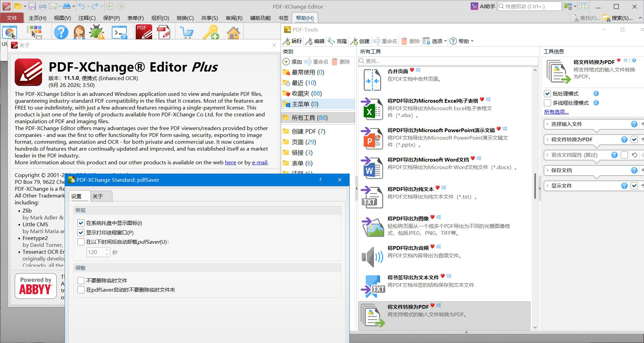Open the 选项 dropdown in PDF-Tools
The height and width of the screenshot is (343, 644).
coord(435,41)
